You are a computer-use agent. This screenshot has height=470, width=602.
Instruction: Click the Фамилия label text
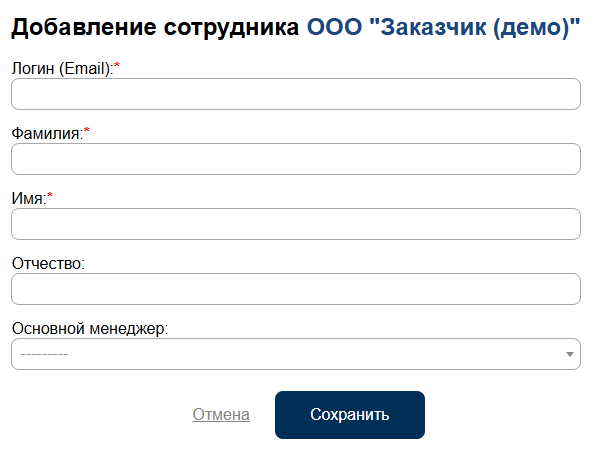pyautogui.click(x=46, y=133)
